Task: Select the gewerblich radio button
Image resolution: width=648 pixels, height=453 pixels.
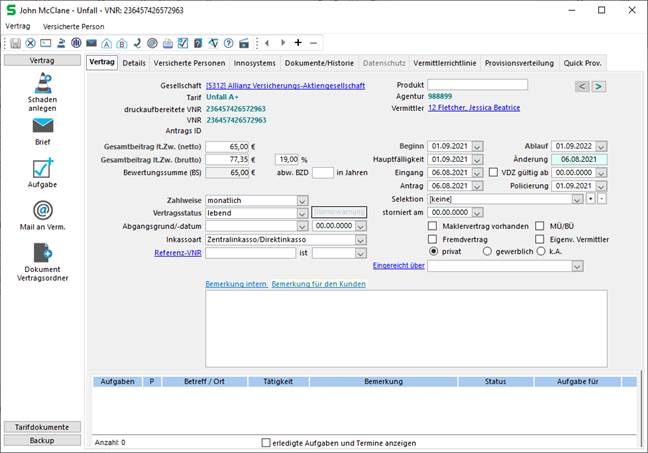Action: [487, 252]
